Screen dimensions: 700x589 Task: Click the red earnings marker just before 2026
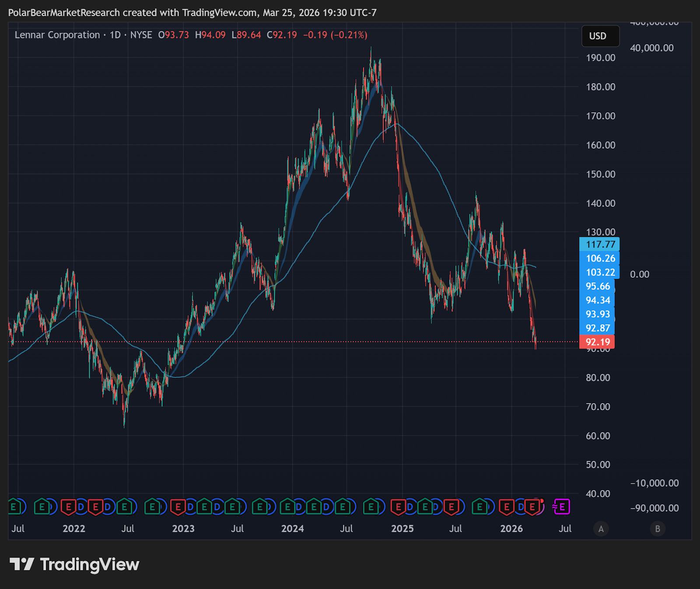(507, 507)
